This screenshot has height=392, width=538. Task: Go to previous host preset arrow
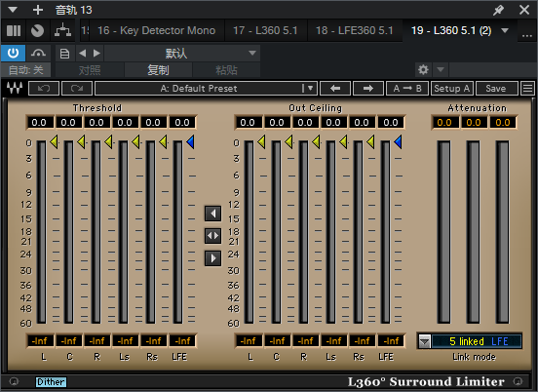(82, 54)
